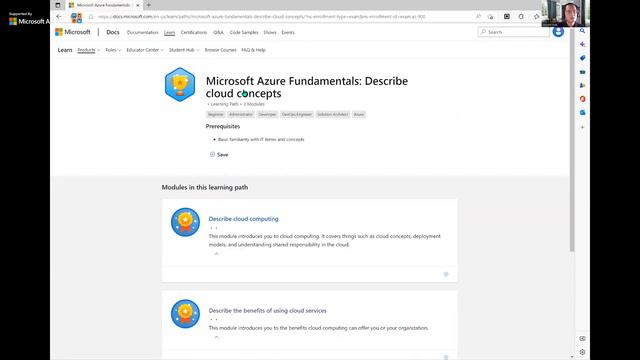Open the user profile avatar
The height and width of the screenshot is (360, 640).
point(558,32)
